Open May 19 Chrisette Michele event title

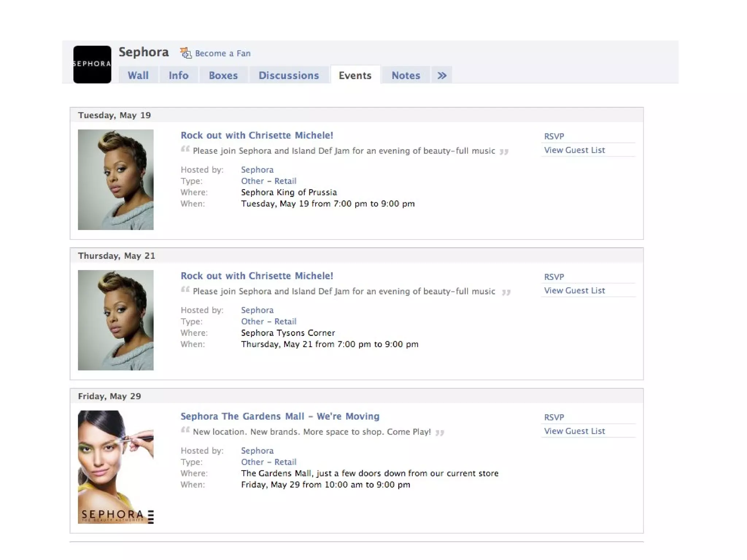(257, 135)
